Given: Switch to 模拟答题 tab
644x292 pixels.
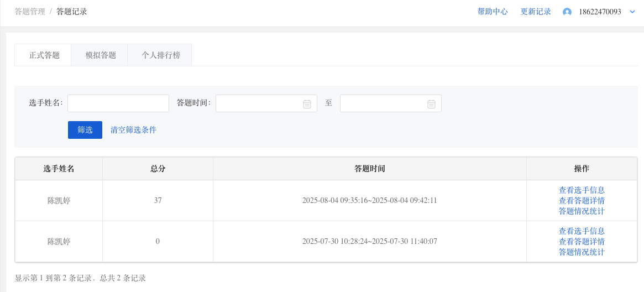Looking at the screenshot, I should pyautogui.click(x=101, y=55).
